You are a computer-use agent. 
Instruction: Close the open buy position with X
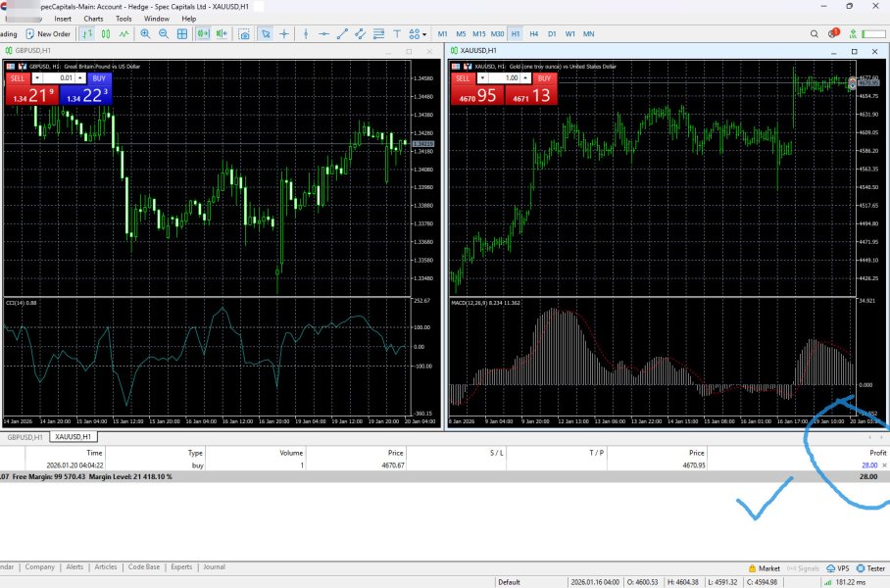click(x=884, y=465)
